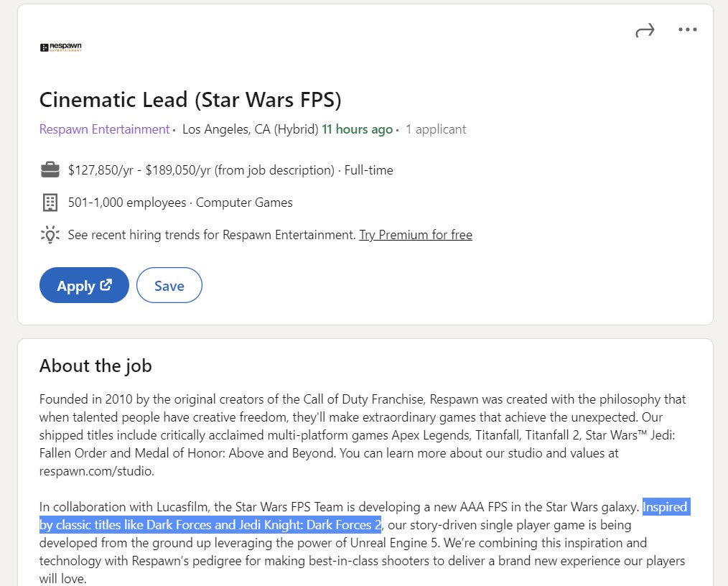Open the three-dot overflow menu

(687, 29)
